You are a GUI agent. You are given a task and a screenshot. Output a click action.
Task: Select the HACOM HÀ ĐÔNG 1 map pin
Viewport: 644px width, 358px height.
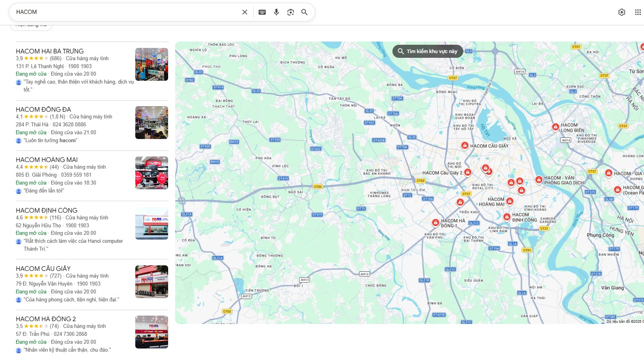coord(436,223)
